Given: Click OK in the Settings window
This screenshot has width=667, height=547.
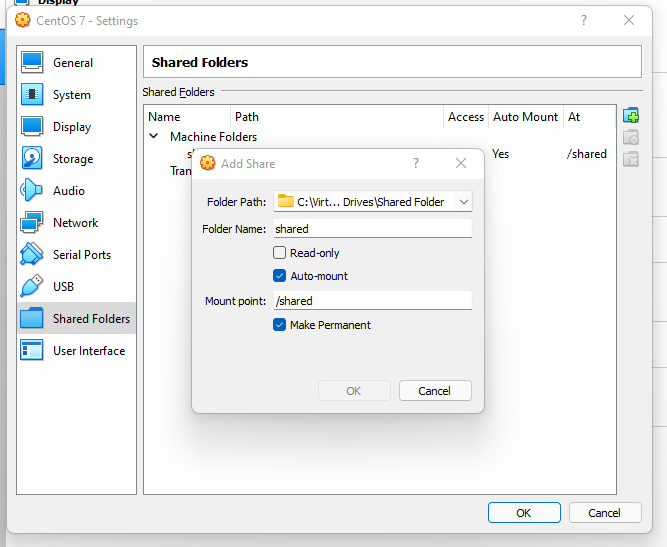Looking at the screenshot, I should (x=523, y=512).
